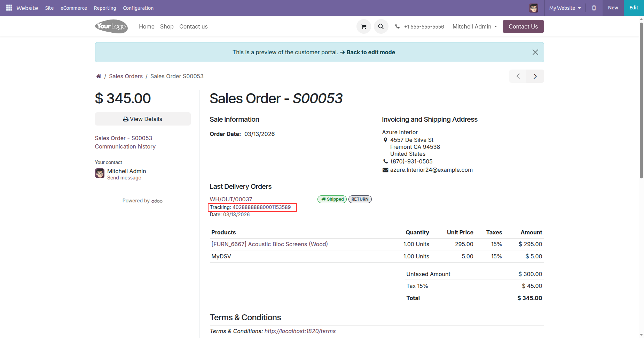Expand the My Website dropdown
Viewport: 644px width, 338px height.
pos(565,8)
